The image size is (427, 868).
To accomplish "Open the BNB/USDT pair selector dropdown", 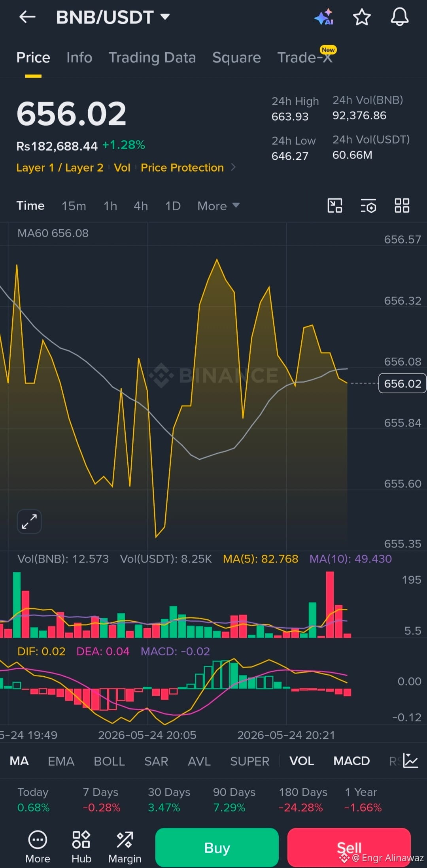I will [113, 17].
